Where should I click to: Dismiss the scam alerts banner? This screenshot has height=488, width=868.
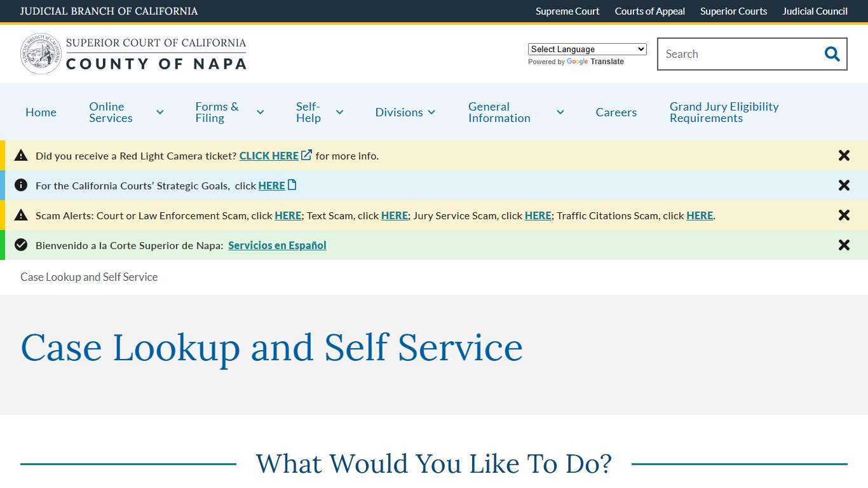[x=844, y=215]
